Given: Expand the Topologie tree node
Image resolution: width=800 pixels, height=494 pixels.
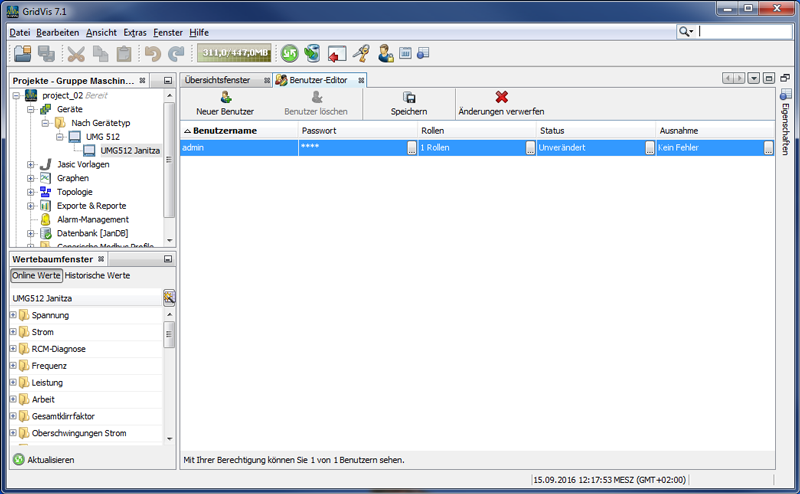Looking at the screenshot, I should [x=32, y=192].
